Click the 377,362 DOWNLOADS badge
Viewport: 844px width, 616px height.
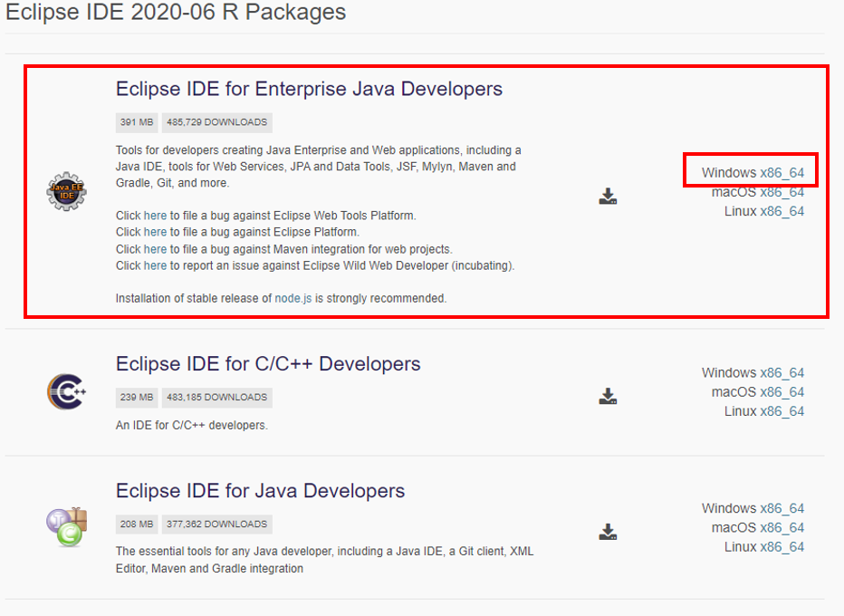coord(217,525)
